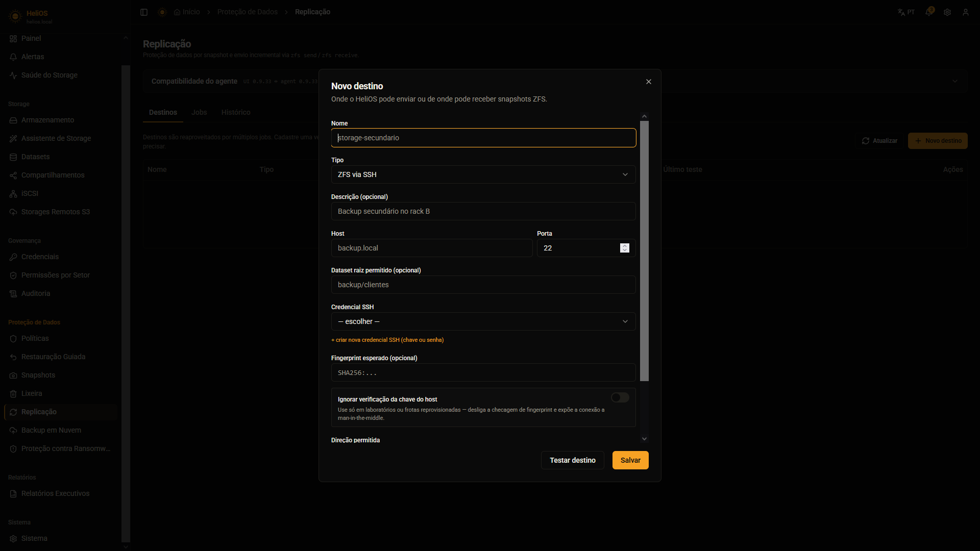Click the Fingerprint esperado field
The height and width of the screenshot is (551, 980).
[x=483, y=372]
